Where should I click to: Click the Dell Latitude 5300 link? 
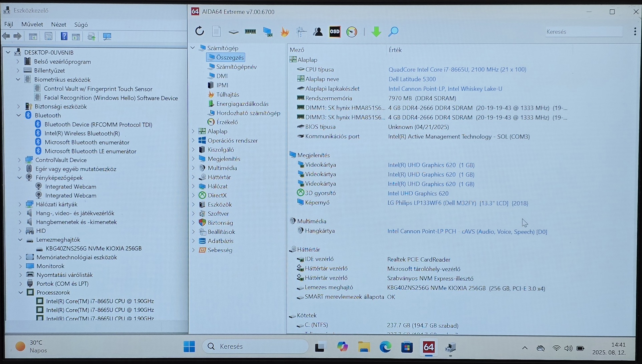click(412, 79)
